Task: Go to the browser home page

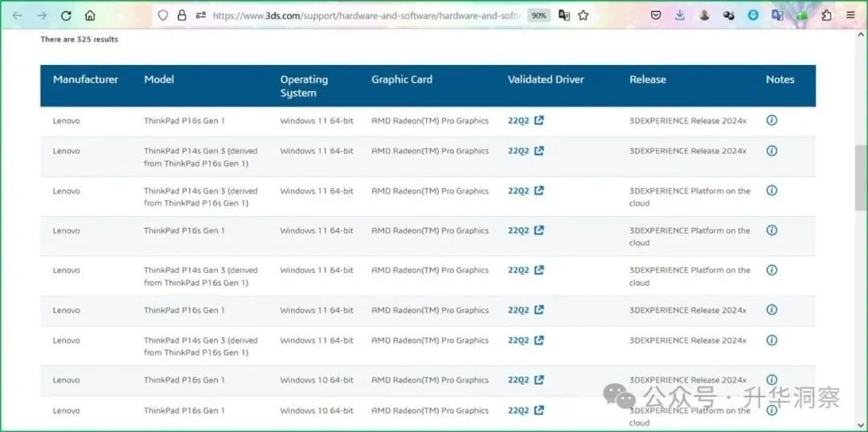Action: [90, 15]
